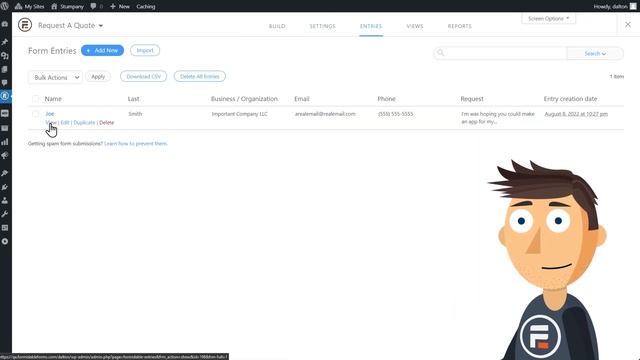Screen dimensions: 640x360
Task: Click the Delete link under Joe
Action: [107, 122]
